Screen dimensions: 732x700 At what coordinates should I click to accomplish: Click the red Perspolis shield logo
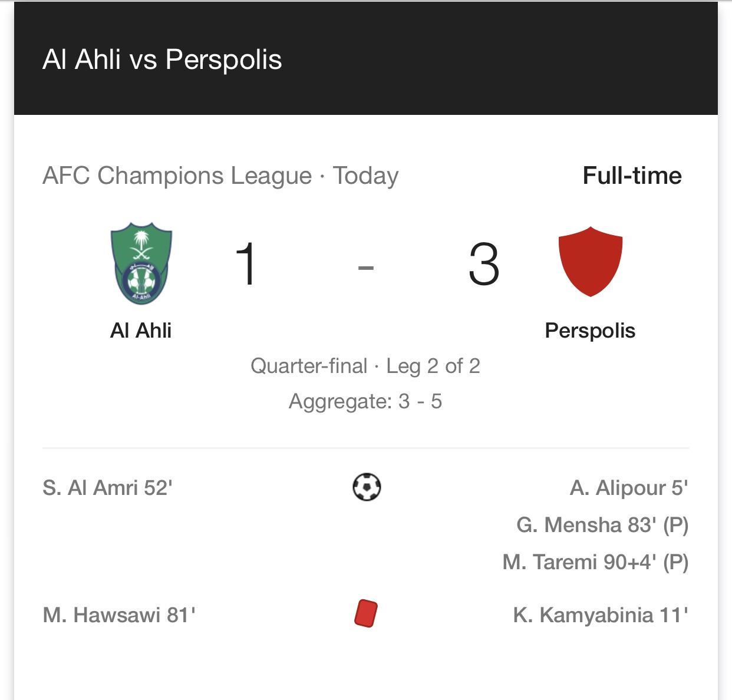590,261
